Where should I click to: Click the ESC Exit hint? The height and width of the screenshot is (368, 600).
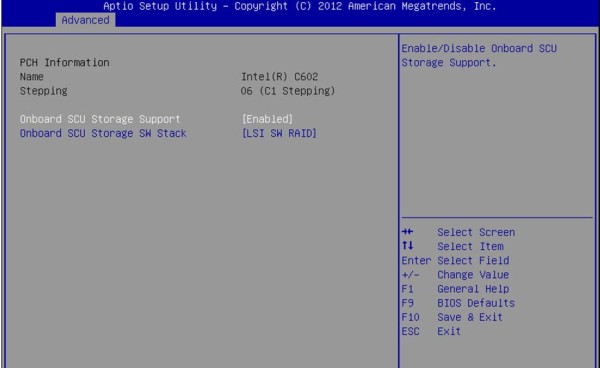point(431,331)
